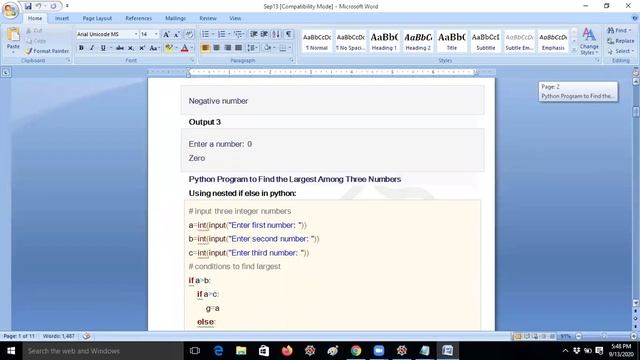Apply the Heading 2 style

tap(418, 41)
